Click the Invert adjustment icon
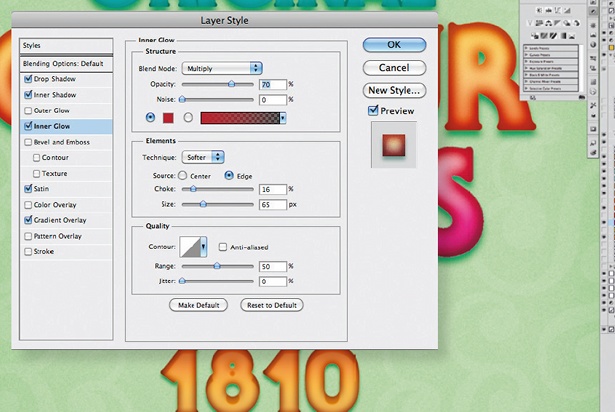Image resolution: width=615 pixels, height=412 pixels. [x=534, y=36]
